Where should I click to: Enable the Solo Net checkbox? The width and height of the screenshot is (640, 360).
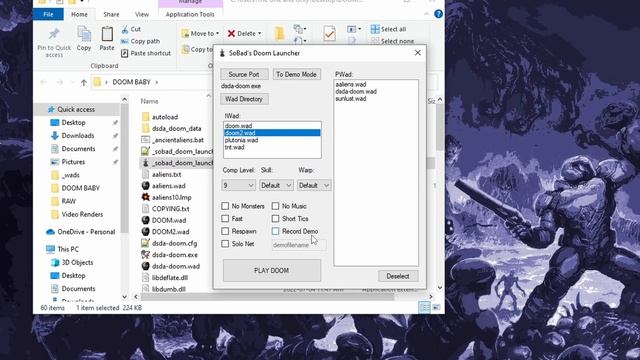[x=225, y=244]
